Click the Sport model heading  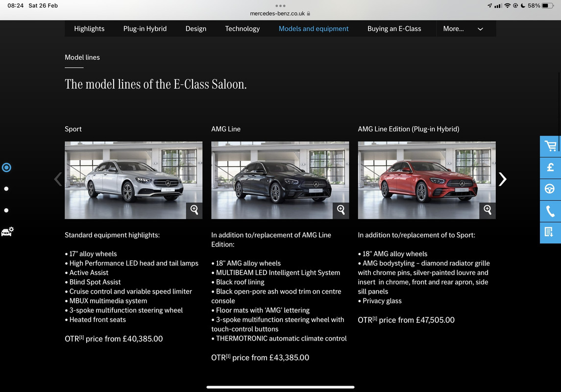point(73,129)
